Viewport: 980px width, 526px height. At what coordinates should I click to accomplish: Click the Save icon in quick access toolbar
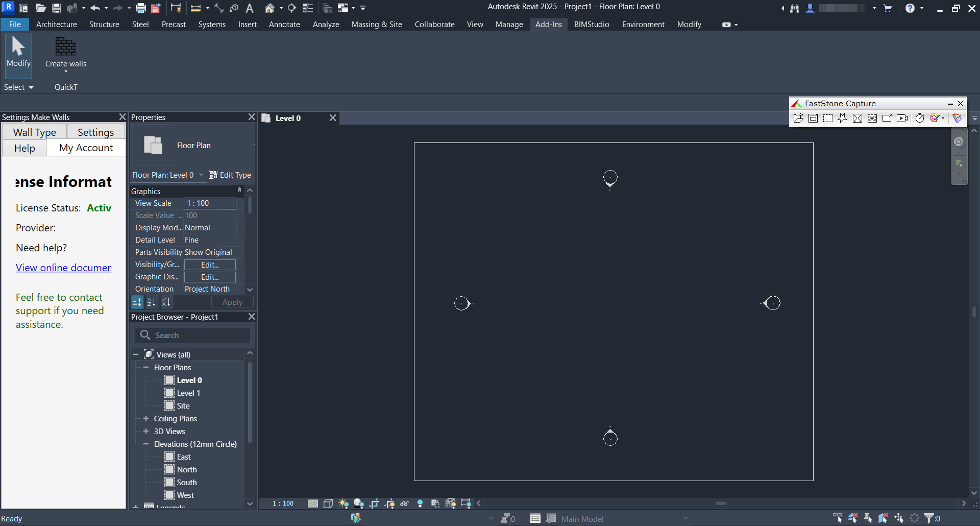pyautogui.click(x=57, y=8)
